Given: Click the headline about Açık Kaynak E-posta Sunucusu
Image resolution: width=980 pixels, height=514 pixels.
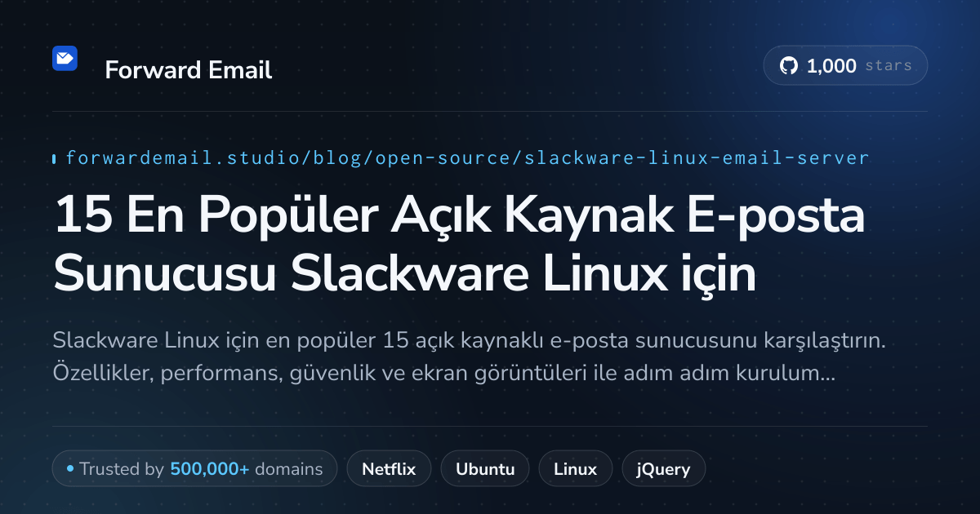Looking at the screenshot, I should [459, 246].
